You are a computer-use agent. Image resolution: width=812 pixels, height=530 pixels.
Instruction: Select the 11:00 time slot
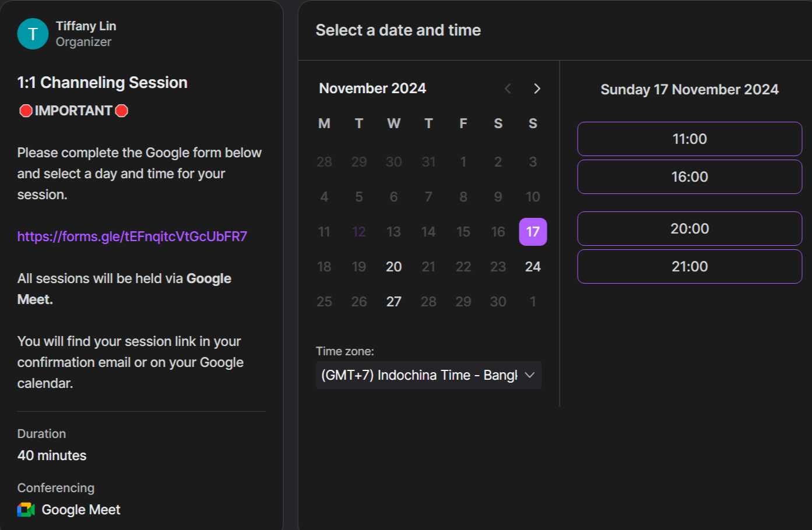pyautogui.click(x=690, y=139)
